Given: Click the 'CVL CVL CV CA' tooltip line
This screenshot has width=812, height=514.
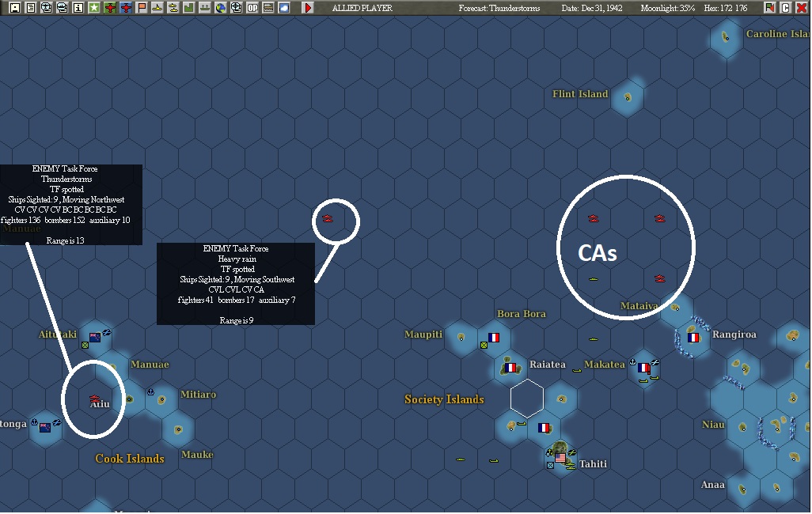Looking at the screenshot, I should [236, 289].
